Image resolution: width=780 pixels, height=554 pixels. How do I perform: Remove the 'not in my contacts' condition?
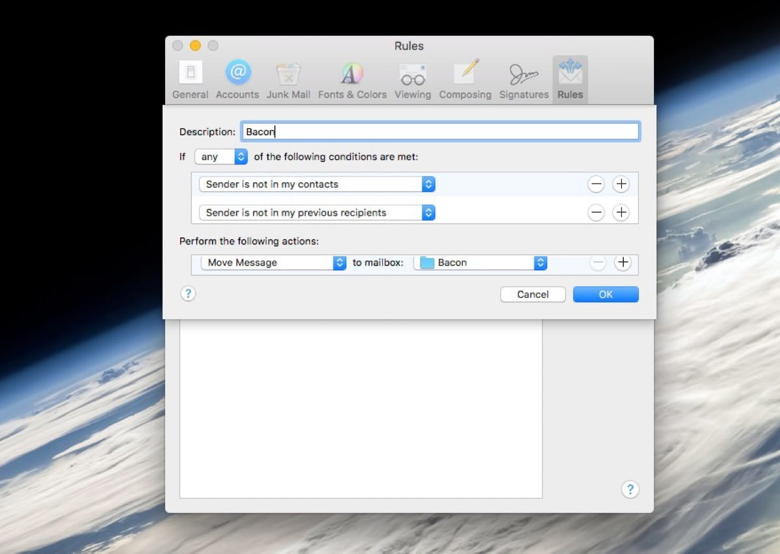(596, 184)
